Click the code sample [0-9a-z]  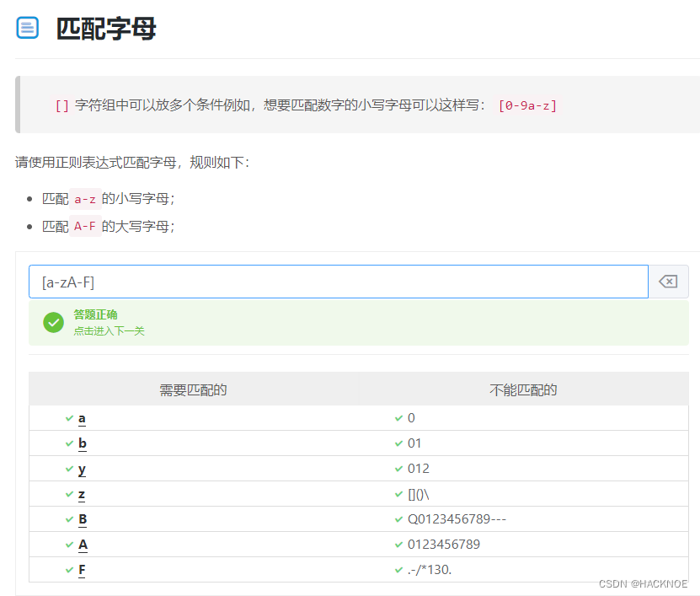pos(527,105)
